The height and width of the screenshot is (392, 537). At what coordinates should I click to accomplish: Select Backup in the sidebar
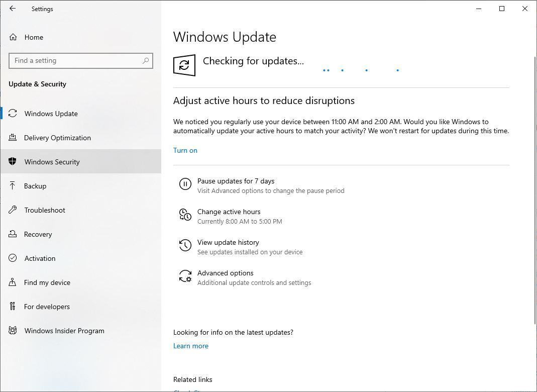[x=81, y=186]
